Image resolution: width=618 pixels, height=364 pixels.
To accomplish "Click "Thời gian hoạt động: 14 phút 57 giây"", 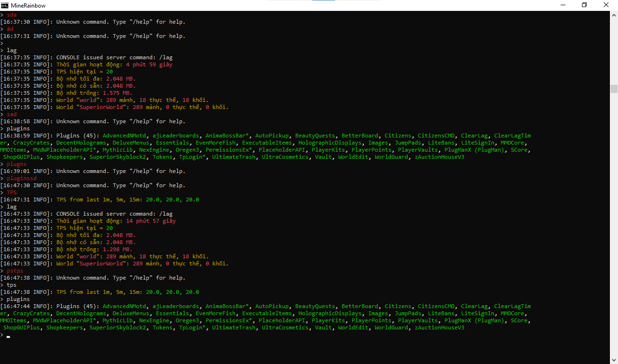I will pos(116,221).
